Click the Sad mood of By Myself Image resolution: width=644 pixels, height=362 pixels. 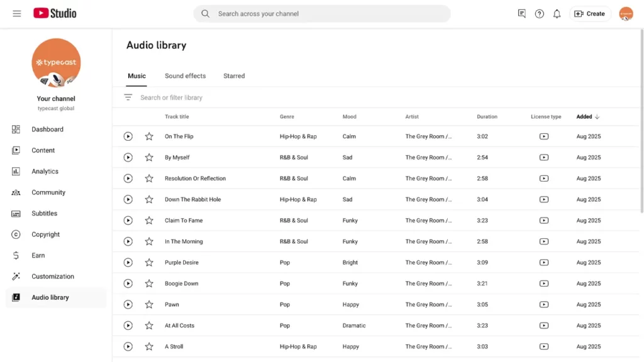point(347,157)
